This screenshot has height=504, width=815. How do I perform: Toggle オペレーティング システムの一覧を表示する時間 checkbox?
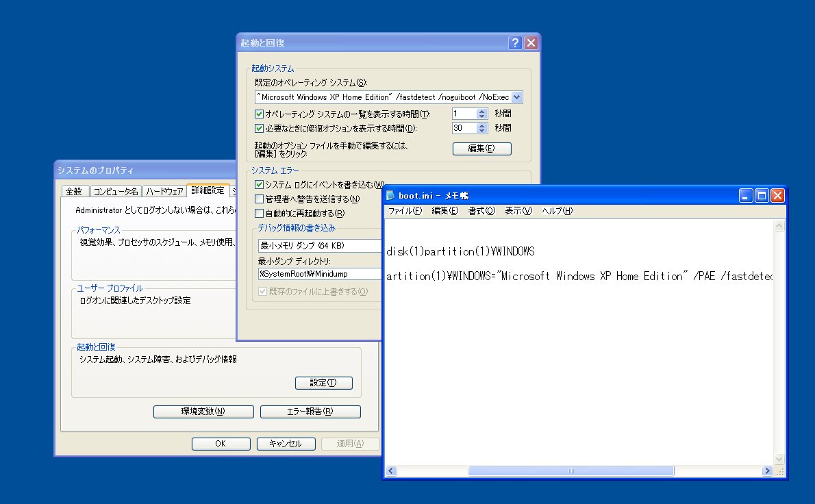pos(259,114)
